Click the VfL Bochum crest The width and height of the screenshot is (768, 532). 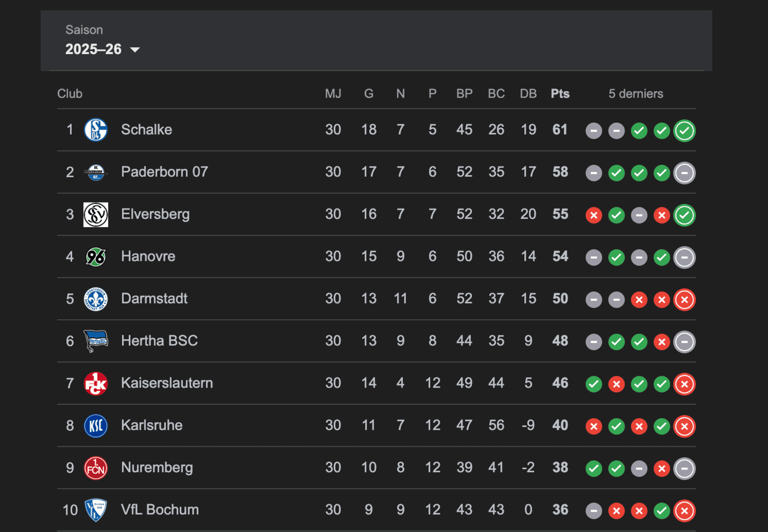click(96, 510)
